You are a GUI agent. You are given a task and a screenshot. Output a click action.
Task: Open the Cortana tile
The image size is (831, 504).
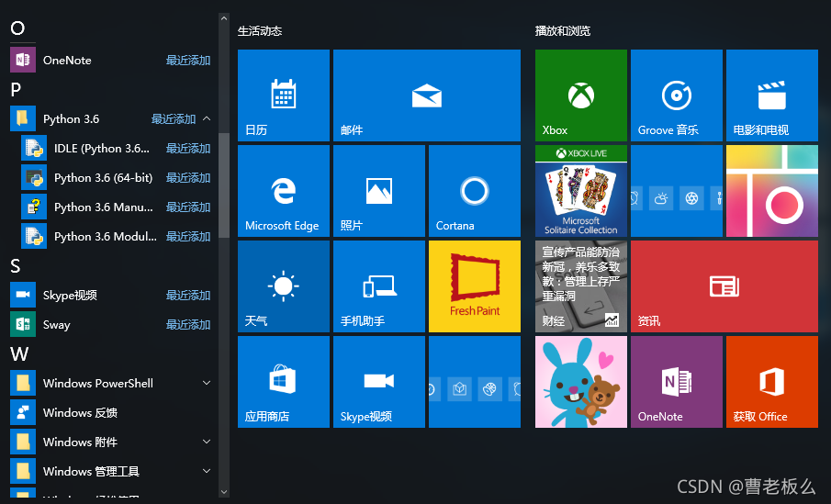[x=475, y=191]
